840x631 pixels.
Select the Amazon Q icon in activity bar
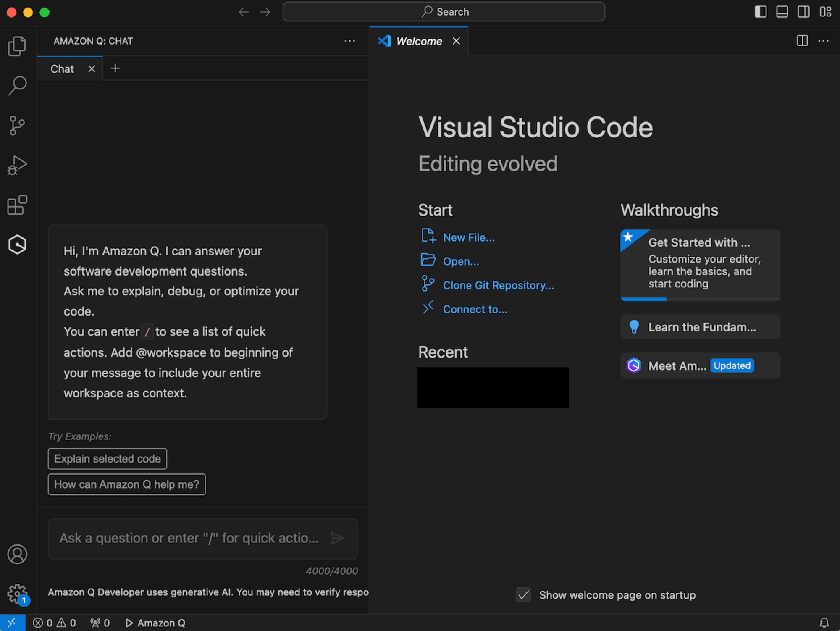[x=17, y=245]
